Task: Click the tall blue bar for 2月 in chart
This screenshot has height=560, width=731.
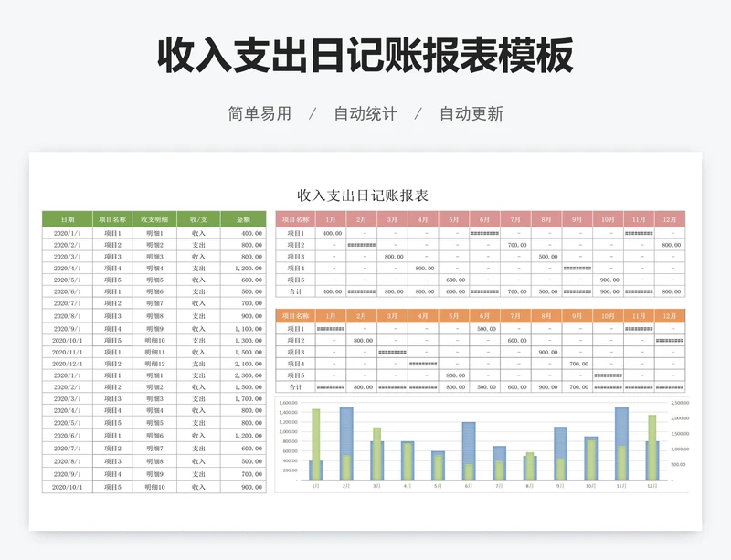Action: click(x=346, y=443)
